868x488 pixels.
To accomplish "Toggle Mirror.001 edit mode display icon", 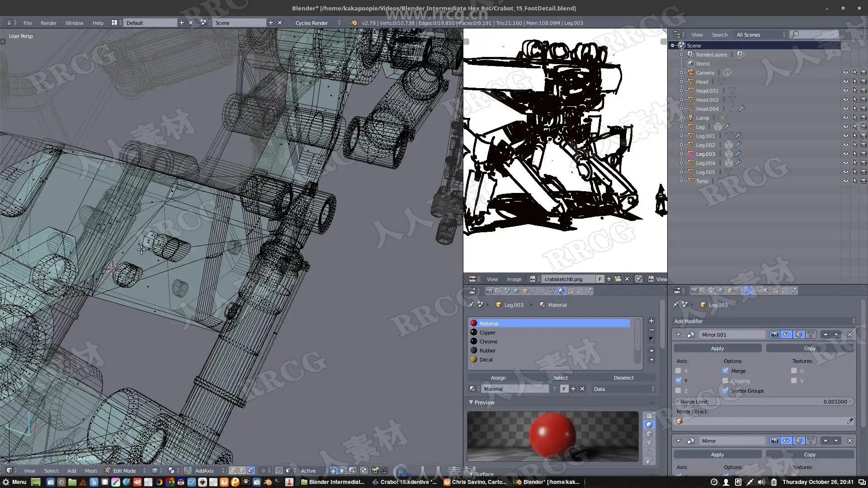I will [x=799, y=335].
